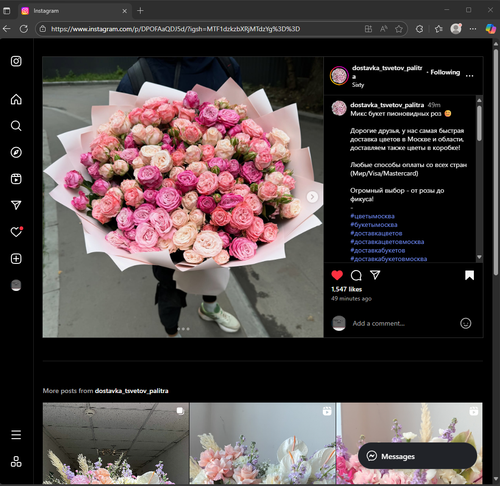Toggle the saved bookmark on post
The width and height of the screenshot is (500, 486).
pos(469,275)
